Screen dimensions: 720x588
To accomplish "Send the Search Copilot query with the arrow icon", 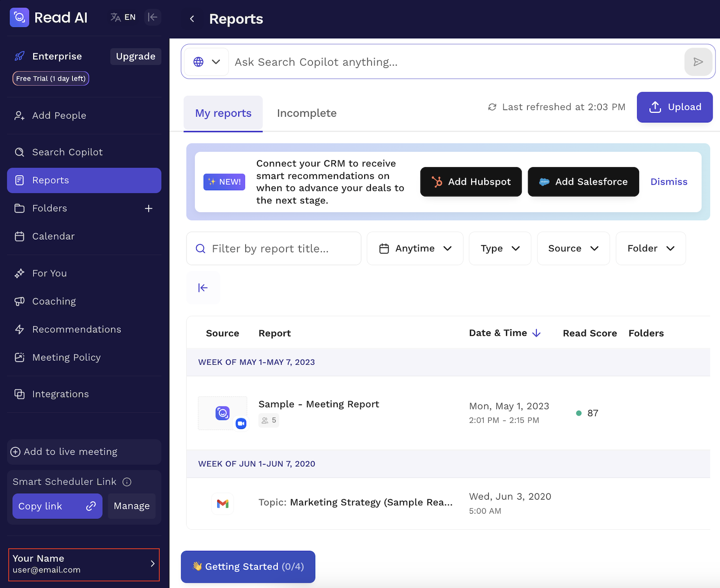I will [698, 62].
